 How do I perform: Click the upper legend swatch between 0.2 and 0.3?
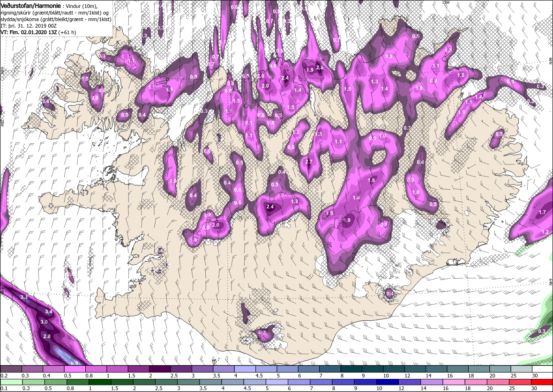pos(11,369)
